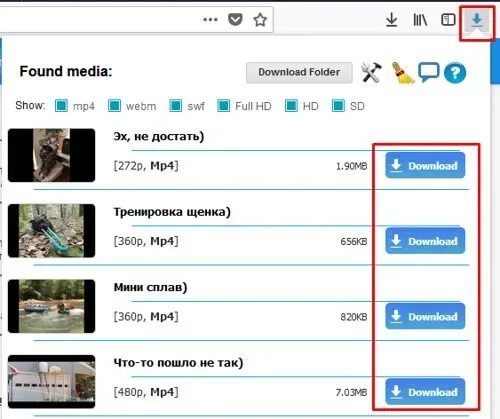Click thumbnail of "Эх, не достать)" video
The height and width of the screenshot is (419, 500).
point(52,155)
